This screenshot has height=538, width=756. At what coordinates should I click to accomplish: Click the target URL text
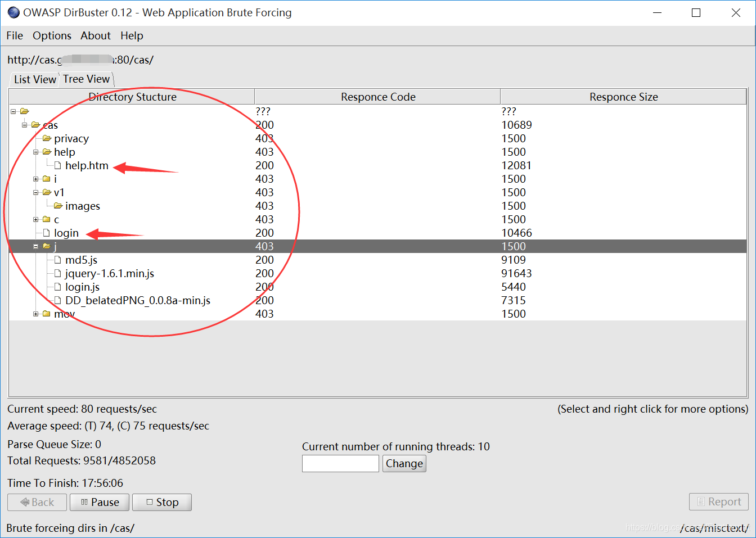point(80,60)
